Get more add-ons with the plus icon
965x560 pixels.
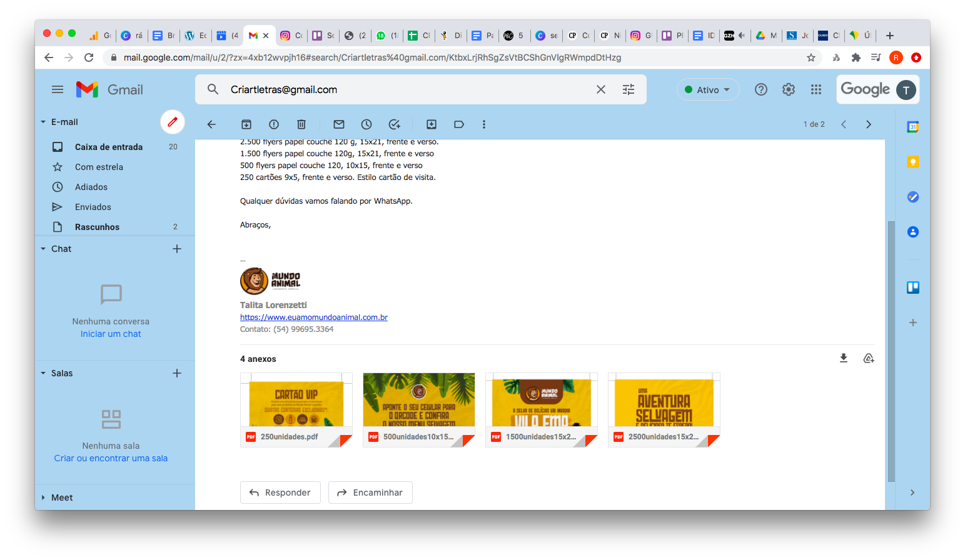point(913,322)
